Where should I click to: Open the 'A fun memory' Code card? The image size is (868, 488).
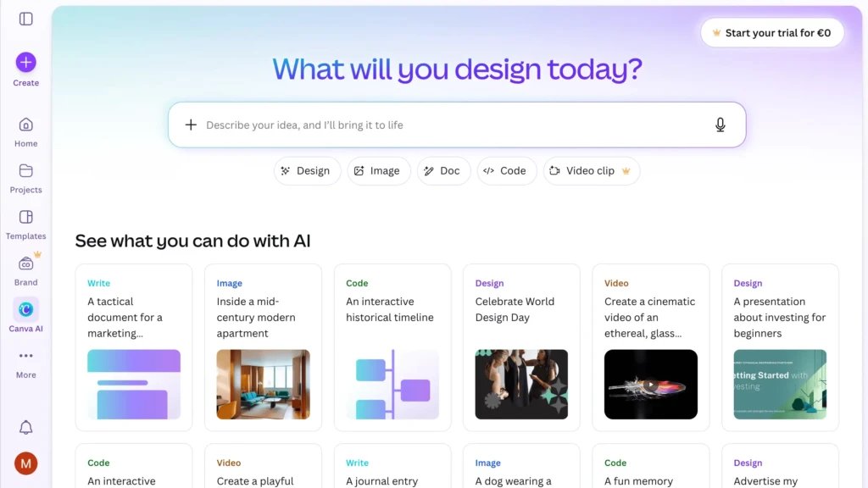click(x=651, y=466)
